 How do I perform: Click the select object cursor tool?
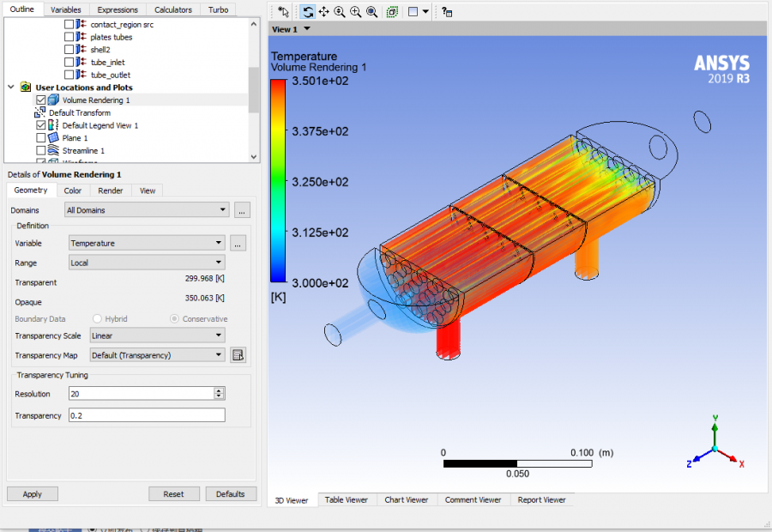pyautogui.click(x=284, y=12)
